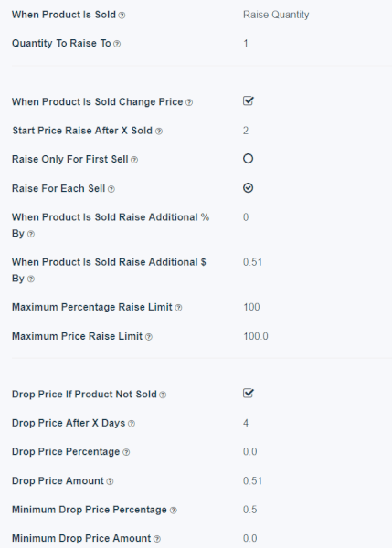
Task: Click the Start Price Raise After X Sold value 2
Action: pyautogui.click(x=246, y=131)
